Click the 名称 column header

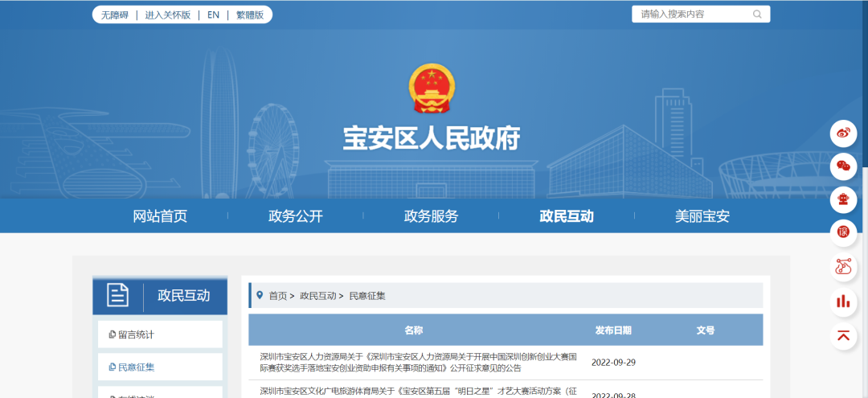pos(414,330)
